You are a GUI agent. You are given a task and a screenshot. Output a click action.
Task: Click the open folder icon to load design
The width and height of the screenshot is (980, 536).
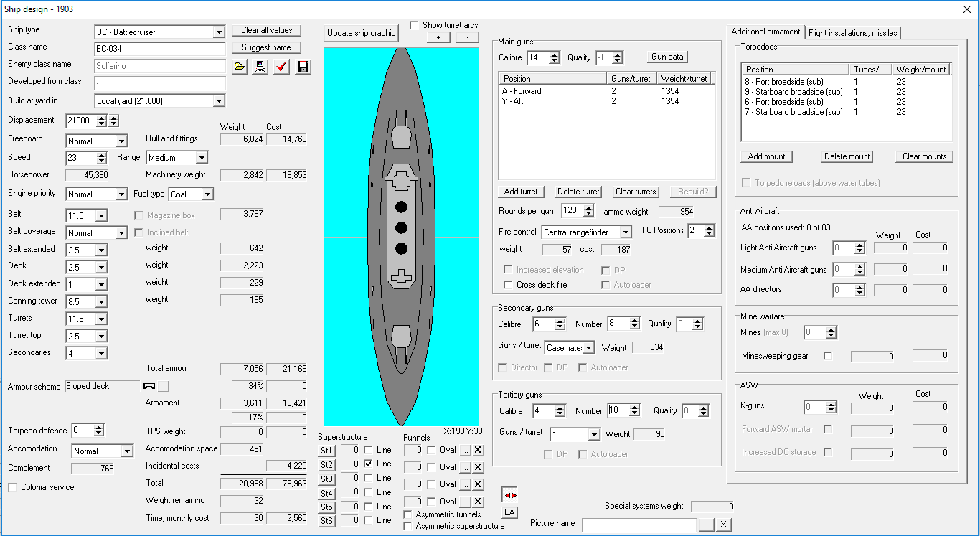(240, 67)
